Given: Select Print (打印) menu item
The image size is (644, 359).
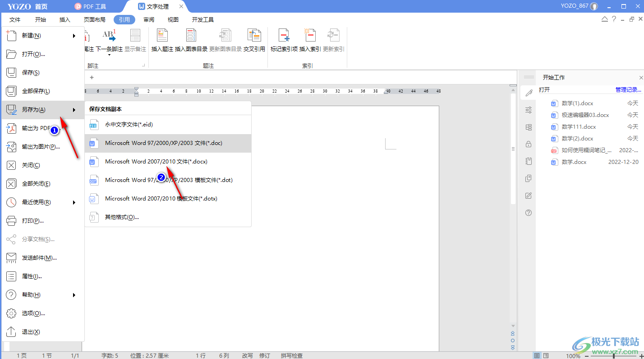Looking at the screenshot, I should point(43,221).
